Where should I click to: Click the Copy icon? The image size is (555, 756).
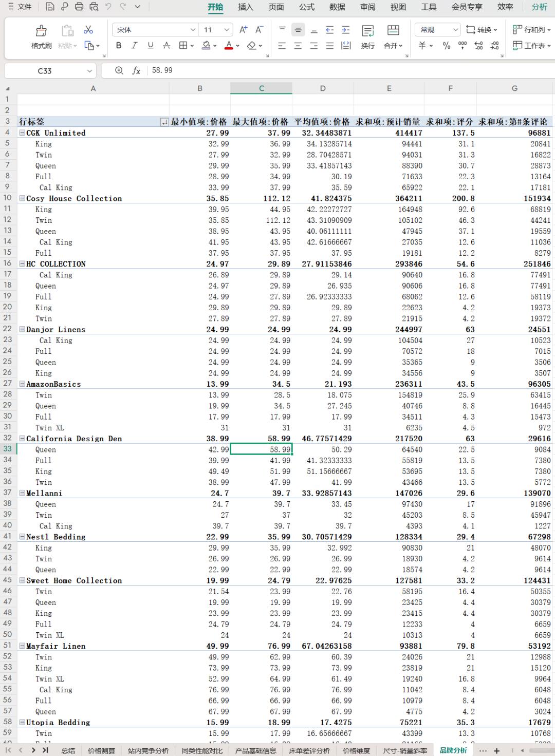(89, 46)
